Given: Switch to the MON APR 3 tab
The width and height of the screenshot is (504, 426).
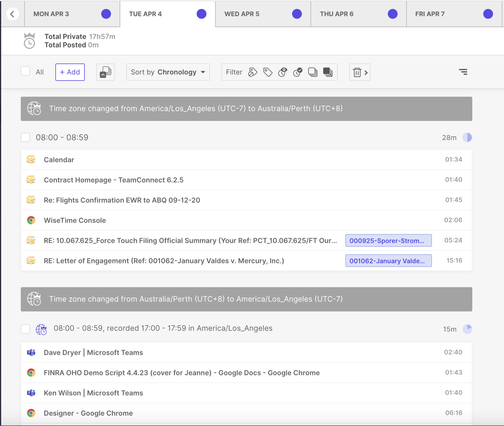Looking at the screenshot, I should [72, 14].
